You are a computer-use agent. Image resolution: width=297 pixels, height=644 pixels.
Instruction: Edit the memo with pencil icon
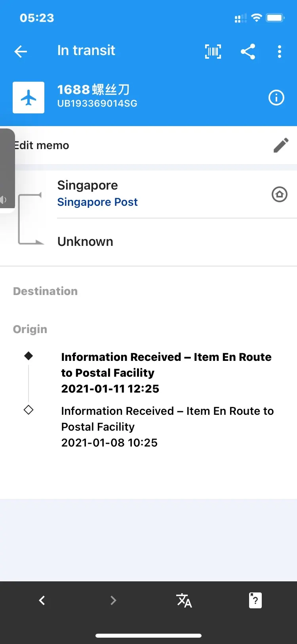(x=281, y=145)
